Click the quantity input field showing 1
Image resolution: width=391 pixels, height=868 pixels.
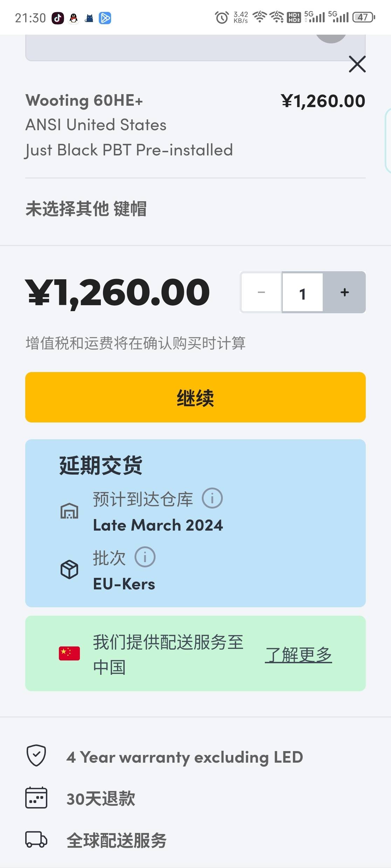[303, 292]
